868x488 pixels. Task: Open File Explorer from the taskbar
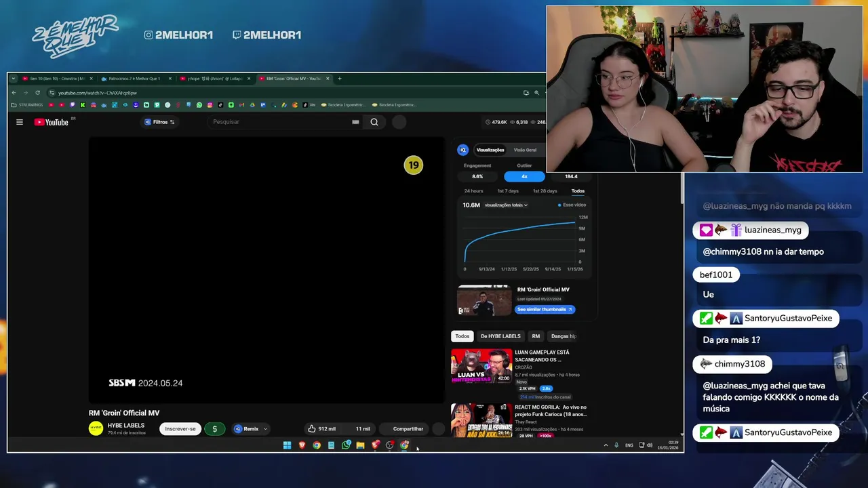click(x=360, y=445)
